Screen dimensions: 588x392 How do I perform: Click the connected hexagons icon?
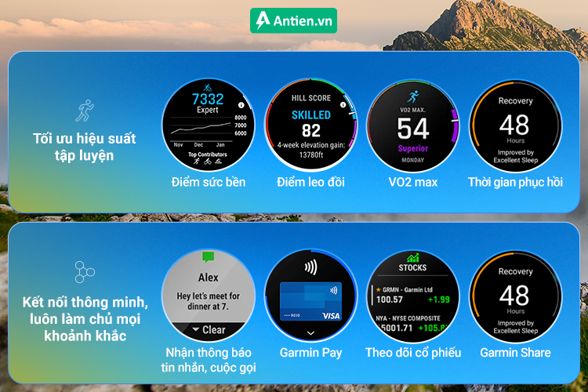84,272
